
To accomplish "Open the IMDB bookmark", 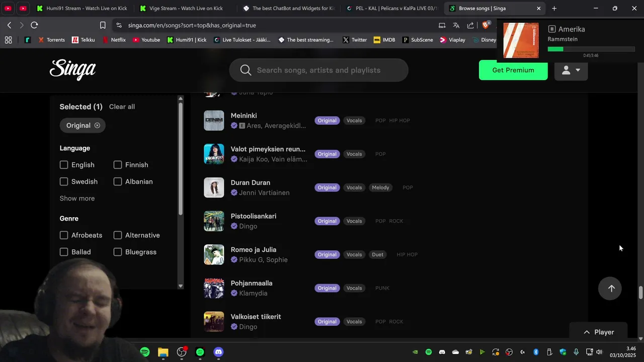I will click(384, 40).
